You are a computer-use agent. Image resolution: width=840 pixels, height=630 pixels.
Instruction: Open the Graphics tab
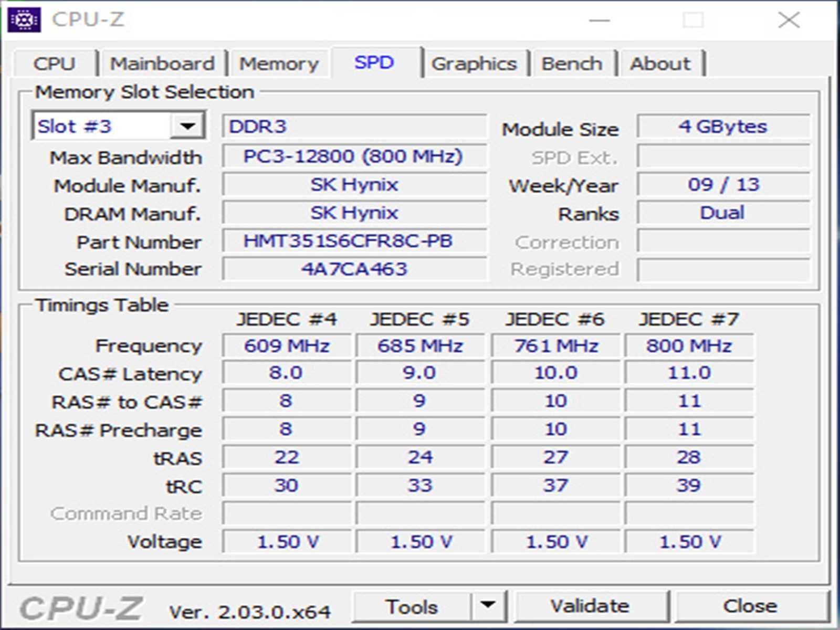(x=474, y=64)
